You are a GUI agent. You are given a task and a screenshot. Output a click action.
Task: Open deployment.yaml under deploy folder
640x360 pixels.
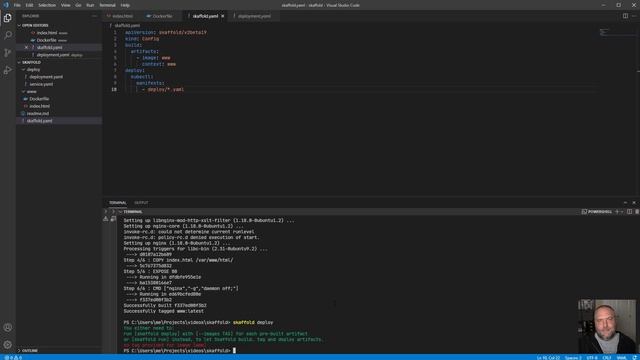click(x=46, y=77)
